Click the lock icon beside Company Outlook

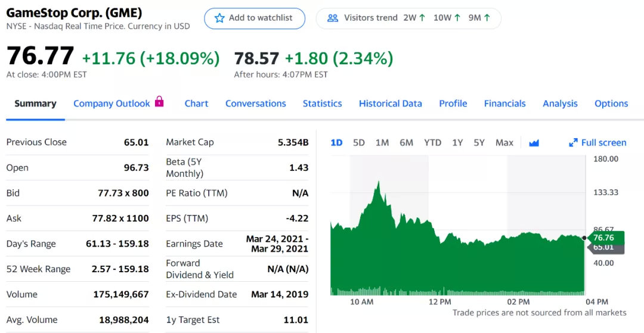(159, 102)
